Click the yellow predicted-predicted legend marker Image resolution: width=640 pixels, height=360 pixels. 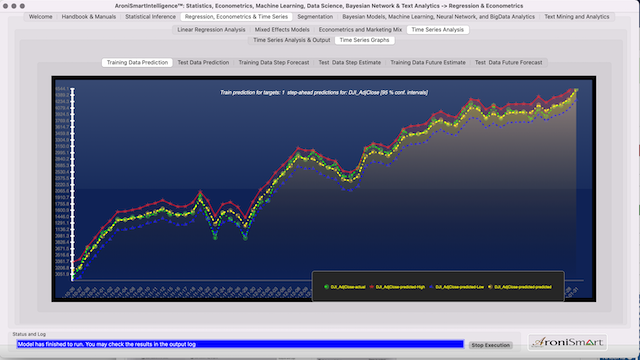(490, 287)
